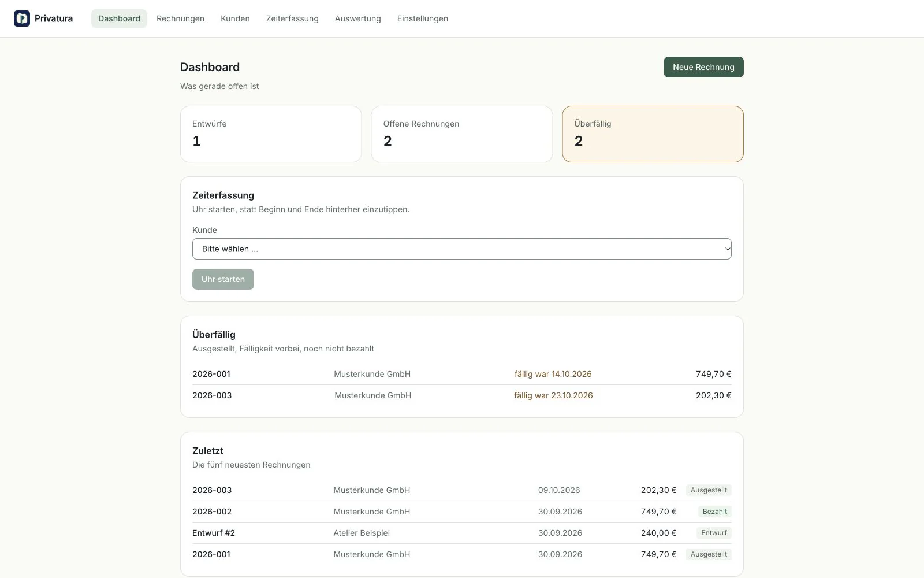Open the Auswertung section
The height and width of the screenshot is (578, 924).
coord(358,18)
